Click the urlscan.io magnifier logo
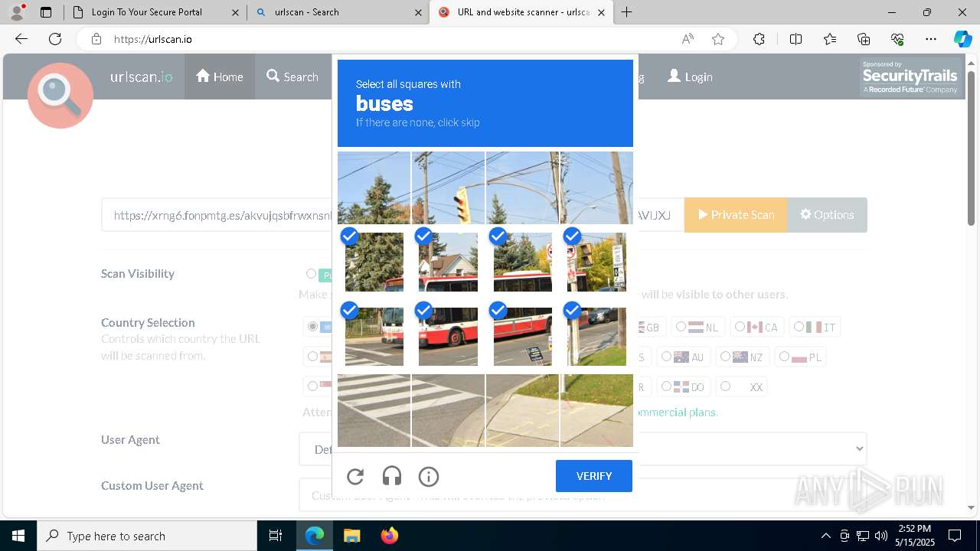 pos(60,96)
